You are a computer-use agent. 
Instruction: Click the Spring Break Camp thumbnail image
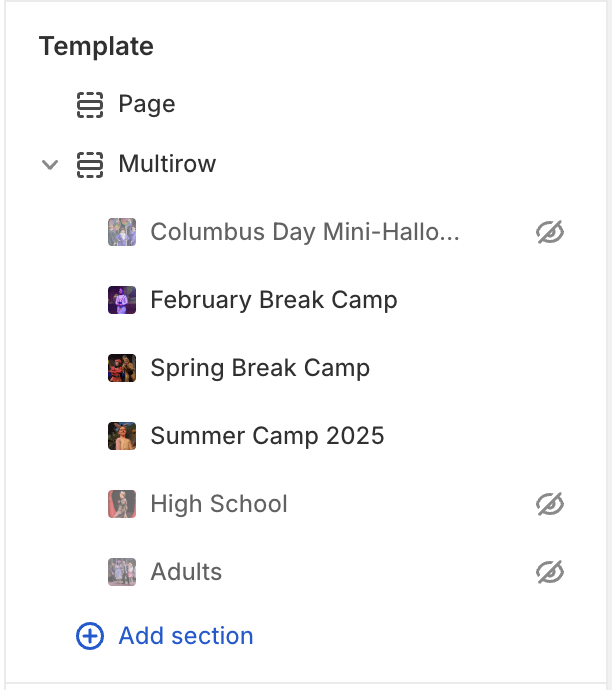click(122, 368)
